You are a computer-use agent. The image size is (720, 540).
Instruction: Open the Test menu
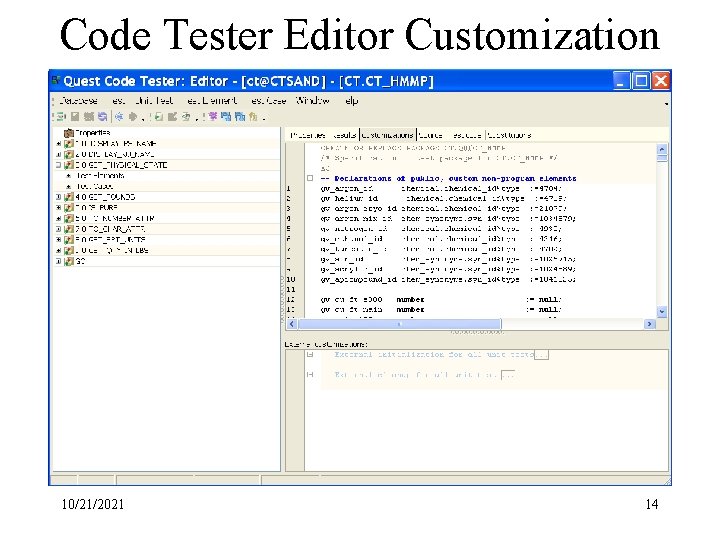pyautogui.click(x=118, y=101)
